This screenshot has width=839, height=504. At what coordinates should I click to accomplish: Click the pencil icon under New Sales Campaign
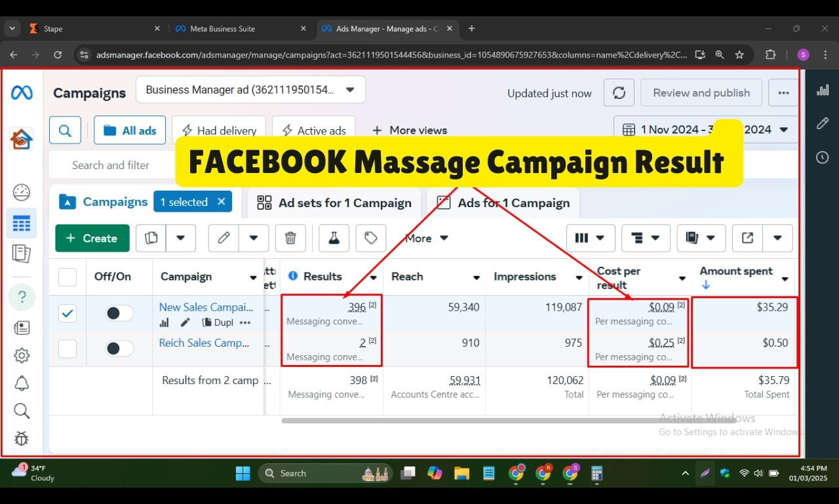click(x=185, y=322)
